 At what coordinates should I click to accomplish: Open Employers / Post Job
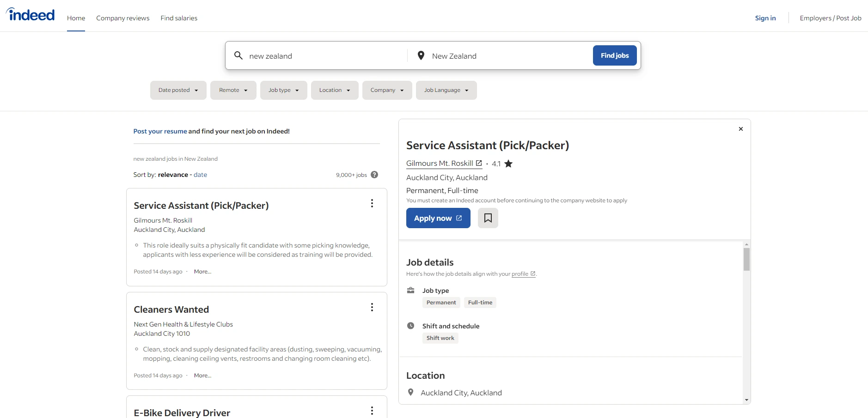[831, 18]
